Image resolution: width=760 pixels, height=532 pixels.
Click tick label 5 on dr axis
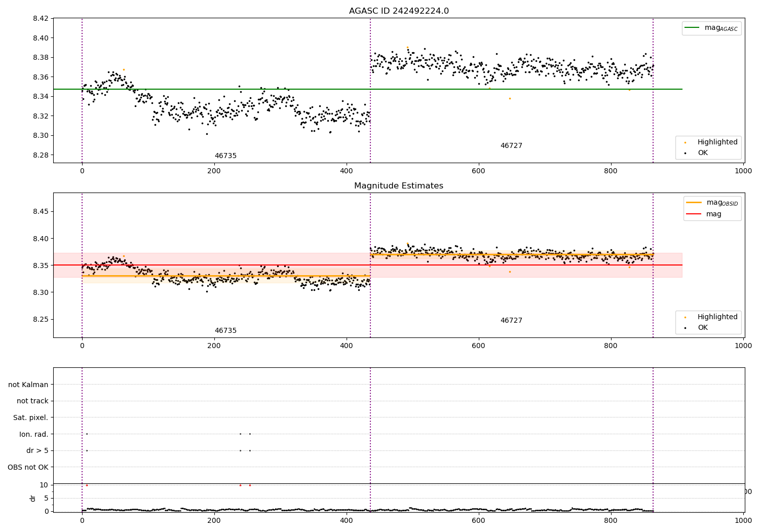coord(47,499)
